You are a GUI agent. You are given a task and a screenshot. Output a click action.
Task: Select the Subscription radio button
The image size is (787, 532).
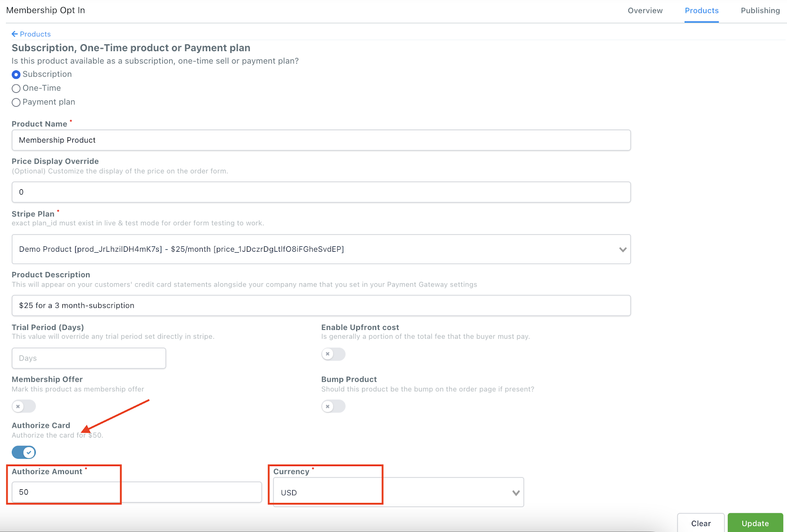(16, 74)
